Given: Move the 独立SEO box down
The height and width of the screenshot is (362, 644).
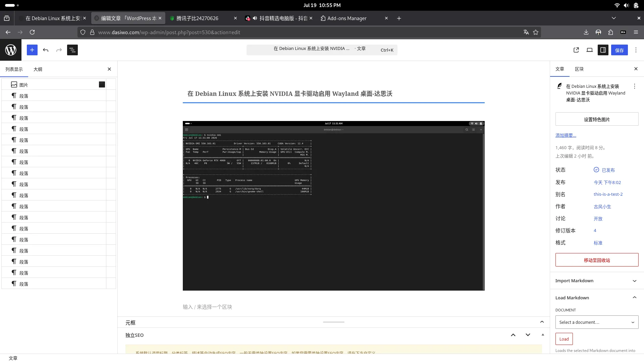Looking at the screenshot, I should click(x=528, y=335).
